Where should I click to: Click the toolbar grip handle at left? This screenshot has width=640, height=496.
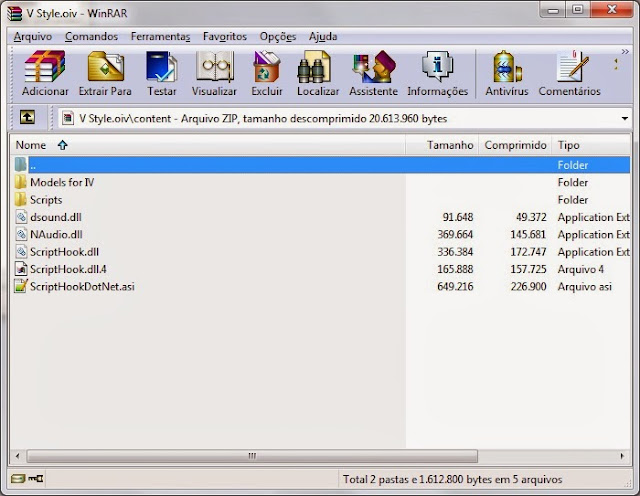point(12,73)
